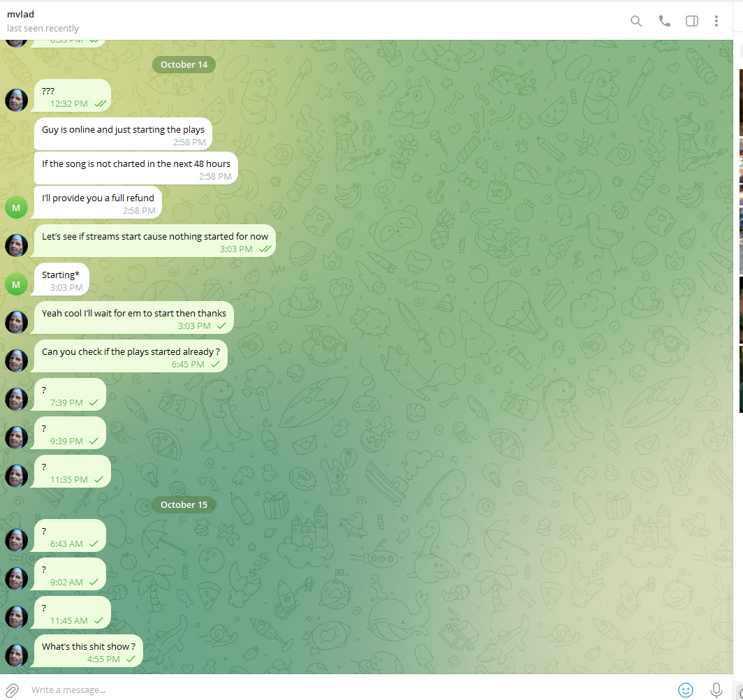
Task: Click the avatar beside 'Let's see if streams start'
Action: click(x=16, y=245)
